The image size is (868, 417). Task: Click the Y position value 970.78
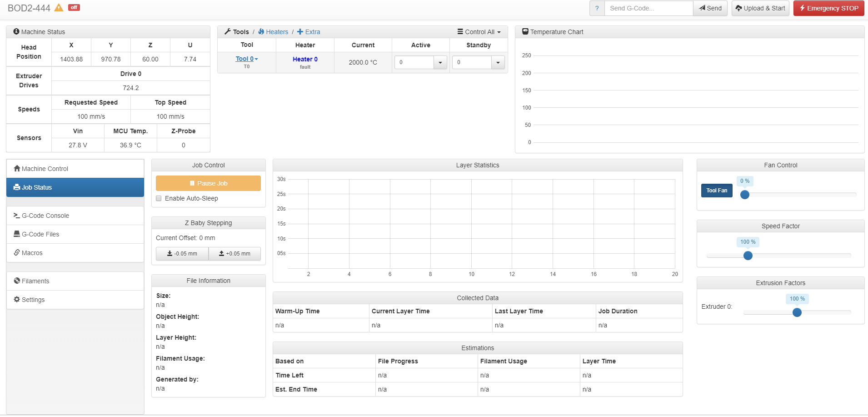[111, 59]
